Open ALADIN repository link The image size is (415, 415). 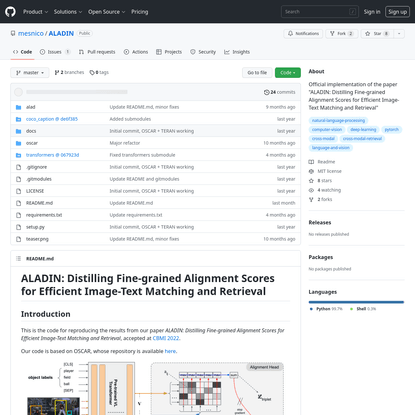point(61,33)
